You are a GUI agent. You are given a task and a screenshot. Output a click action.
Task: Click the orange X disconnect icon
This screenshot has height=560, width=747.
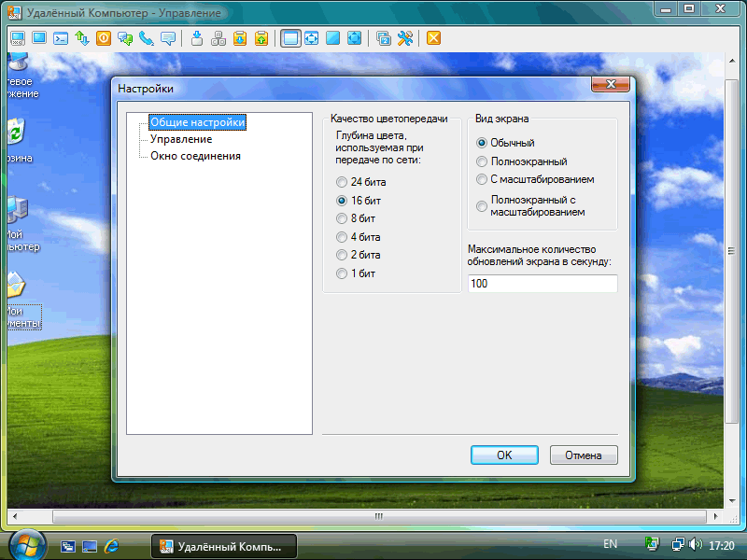(434, 38)
